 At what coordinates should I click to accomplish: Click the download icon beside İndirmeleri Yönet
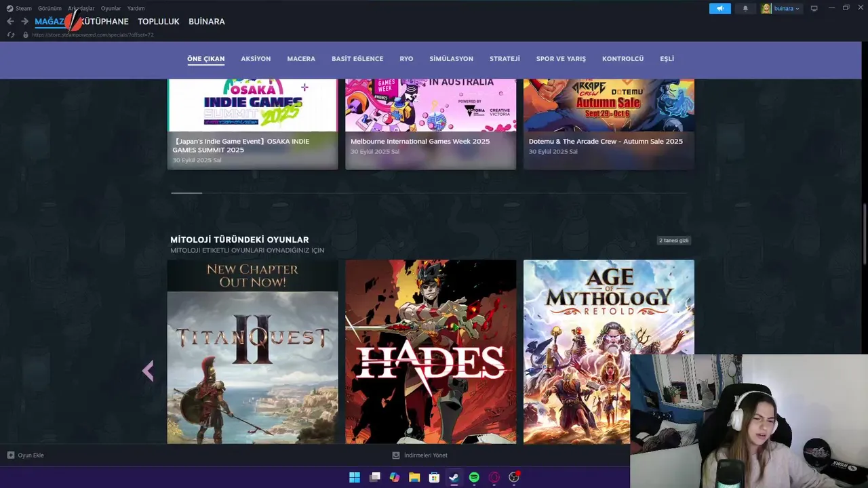point(396,455)
